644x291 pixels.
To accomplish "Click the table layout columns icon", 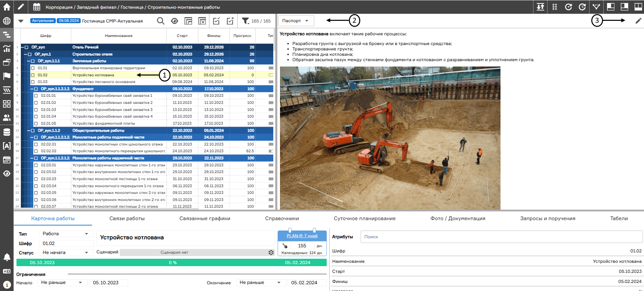I will click(x=188, y=21).
